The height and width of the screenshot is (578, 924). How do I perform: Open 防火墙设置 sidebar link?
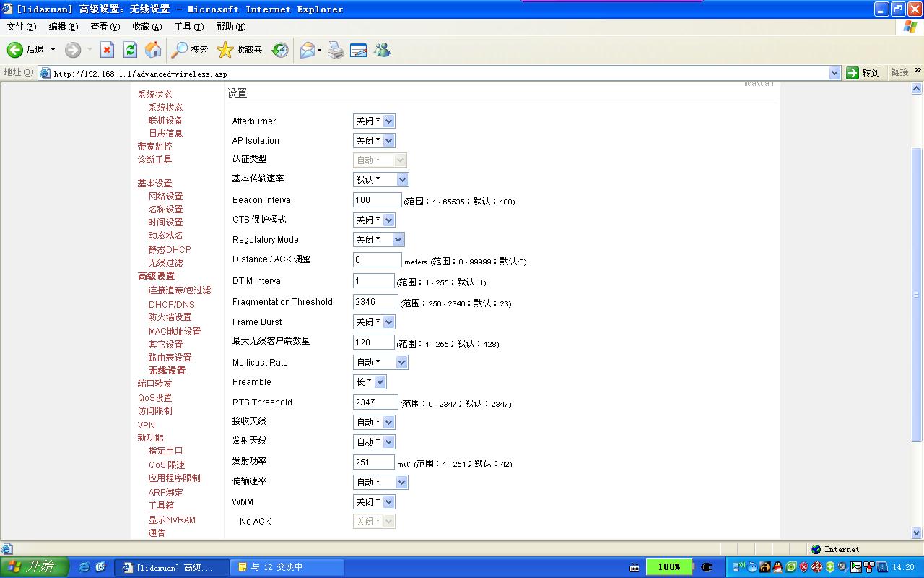[170, 317]
